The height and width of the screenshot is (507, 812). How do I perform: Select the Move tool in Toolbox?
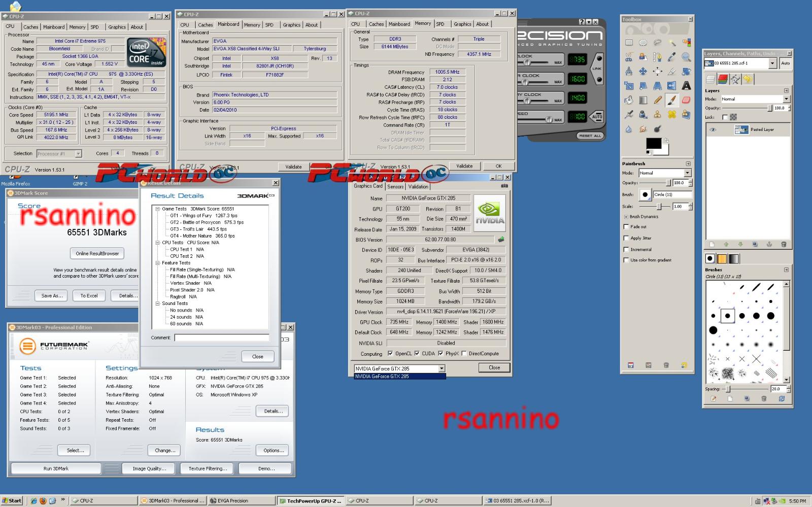643,71
